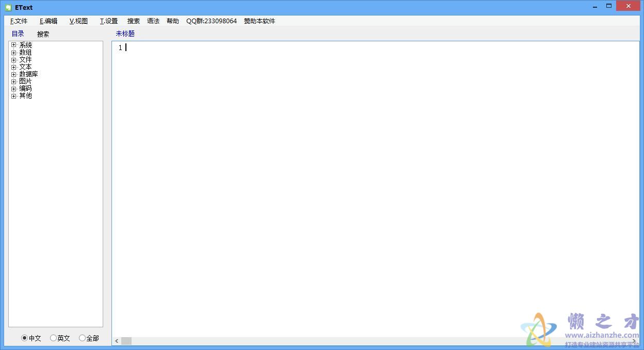Expand the 数据库 tree node
This screenshot has width=644, height=350.
click(14, 74)
